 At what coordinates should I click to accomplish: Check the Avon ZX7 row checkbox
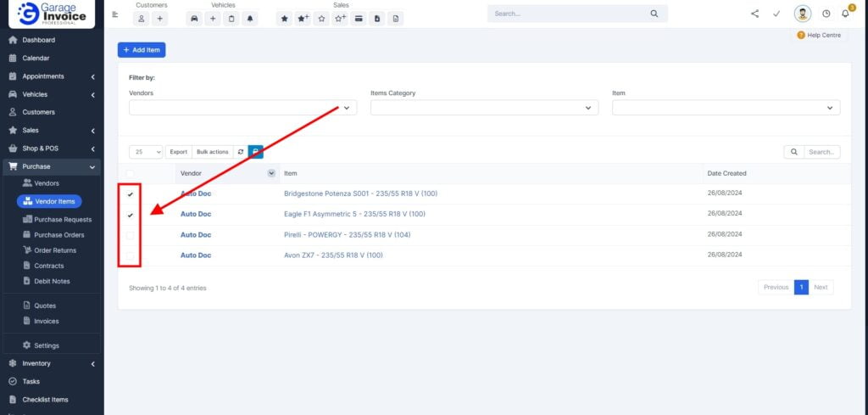(x=130, y=256)
